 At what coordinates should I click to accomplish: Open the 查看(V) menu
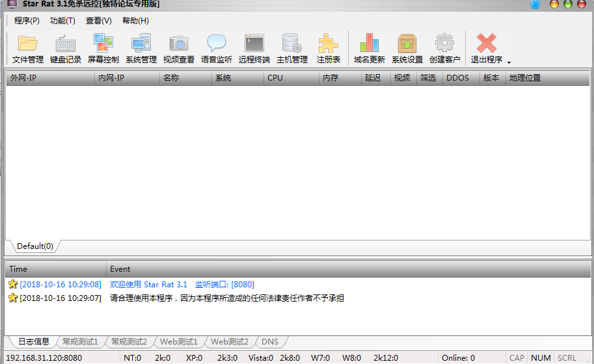pos(98,20)
